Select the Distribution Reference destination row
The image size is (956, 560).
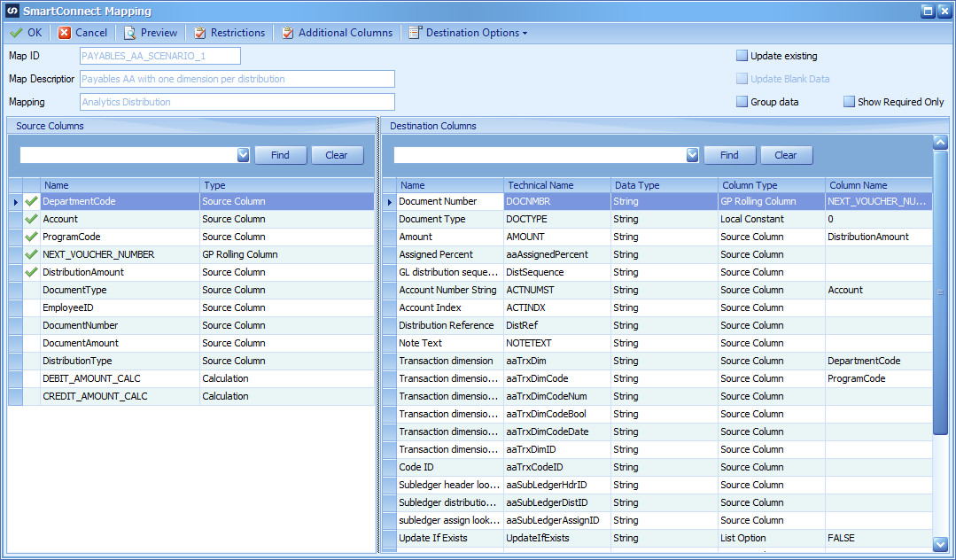[657, 325]
